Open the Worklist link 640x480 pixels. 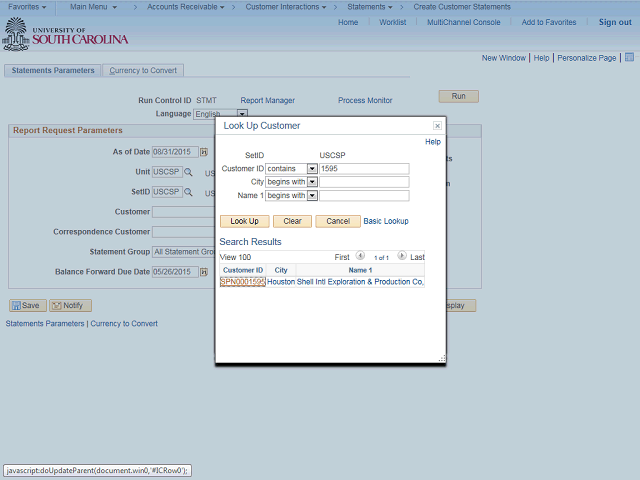point(393,22)
